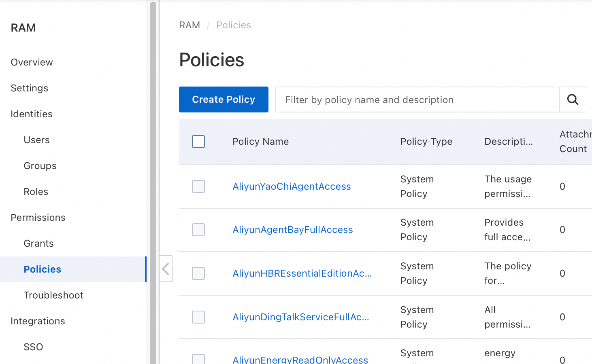Open the Roles page
Viewport: 592px width, 364px height.
tap(36, 192)
